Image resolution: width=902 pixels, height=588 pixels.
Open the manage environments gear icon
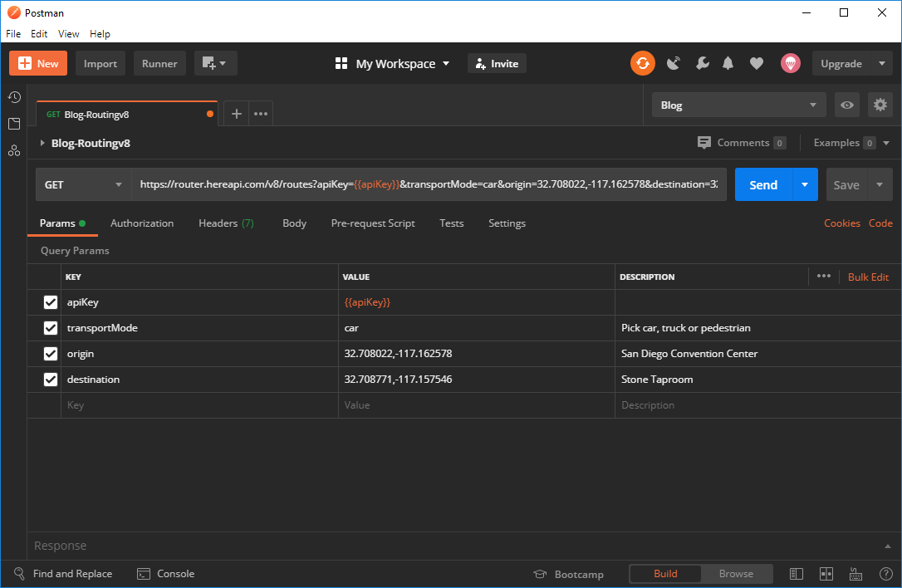880,105
